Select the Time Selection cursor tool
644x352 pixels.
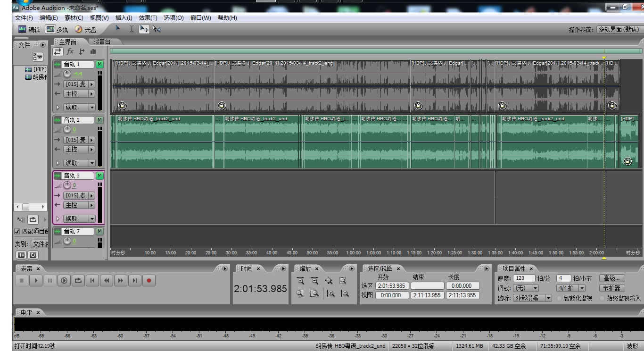coord(132,29)
